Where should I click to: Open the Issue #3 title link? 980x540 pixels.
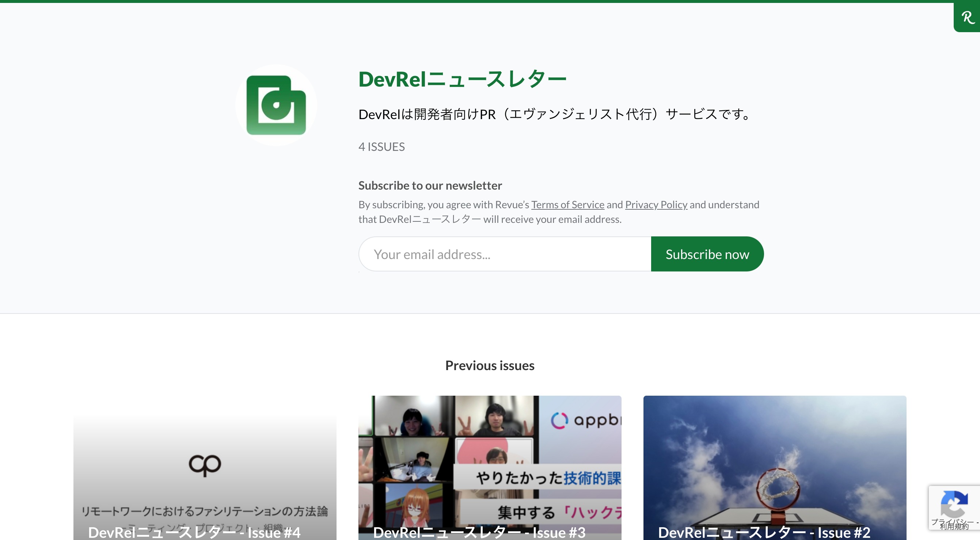click(x=479, y=532)
